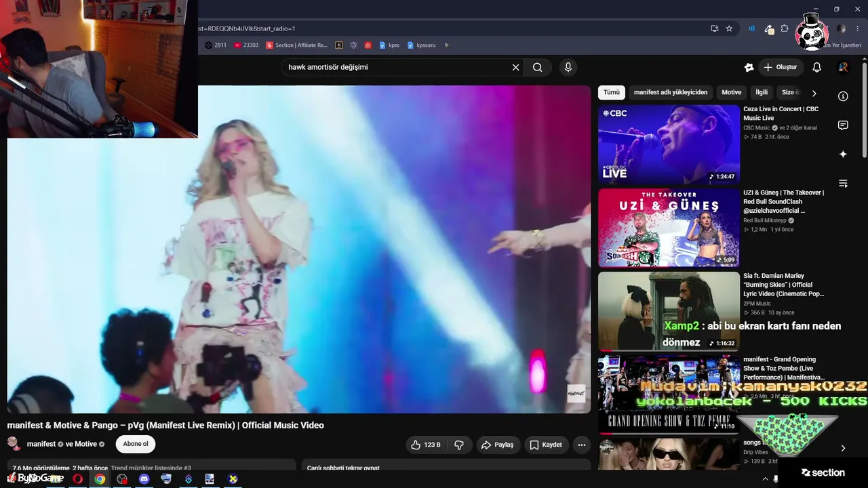Screen dimensions: 868x488
Task: Open the Sia ft. Damian Marley thumbnail
Action: click(669, 311)
